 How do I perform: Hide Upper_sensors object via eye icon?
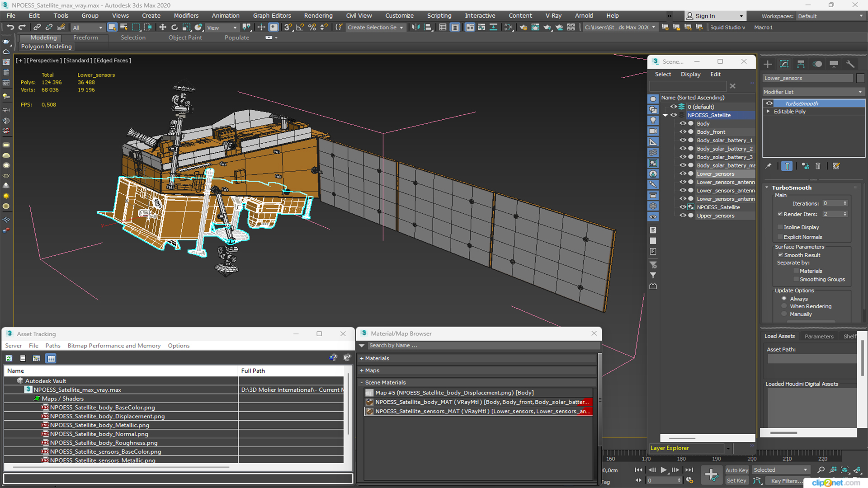[x=683, y=216]
